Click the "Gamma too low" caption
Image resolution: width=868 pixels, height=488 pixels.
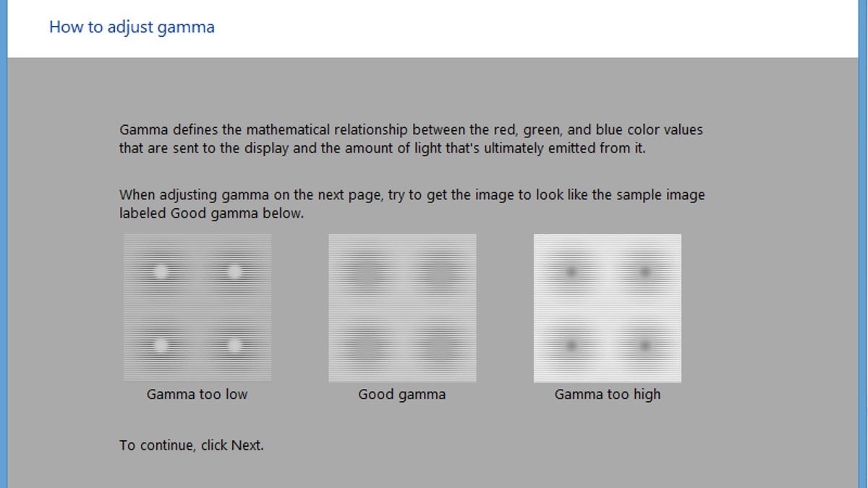pyautogui.click(x=197, y=395)
